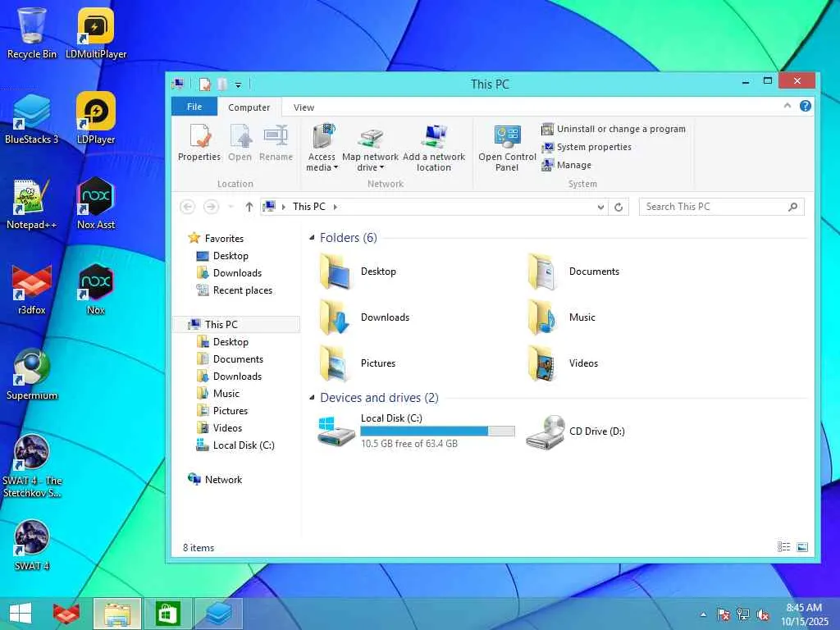Screen dimensions: 840x630
Task: Select the Documents folder icon
Action: (x=543, y=272)
